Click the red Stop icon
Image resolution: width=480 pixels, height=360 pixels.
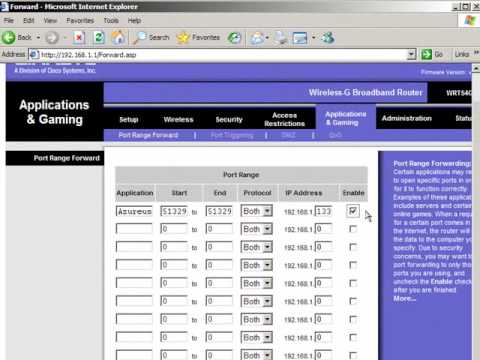79,38
